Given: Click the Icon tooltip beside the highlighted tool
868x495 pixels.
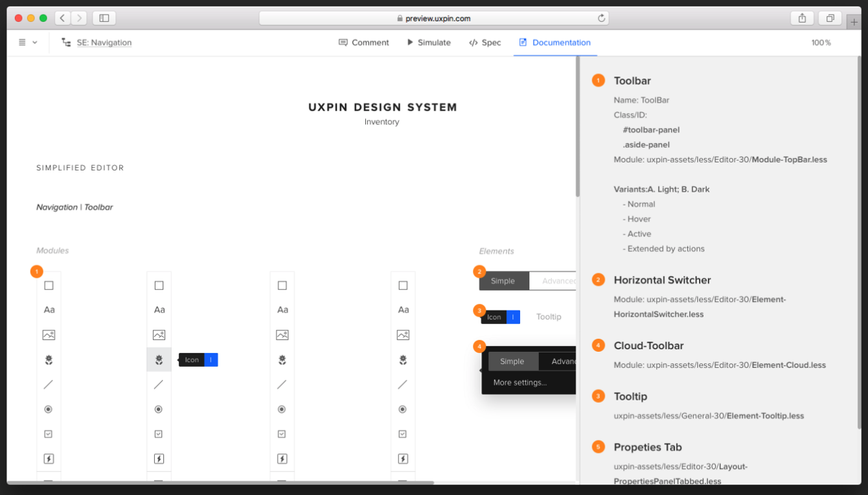Looking at the screenshot, I should (198, 360).
